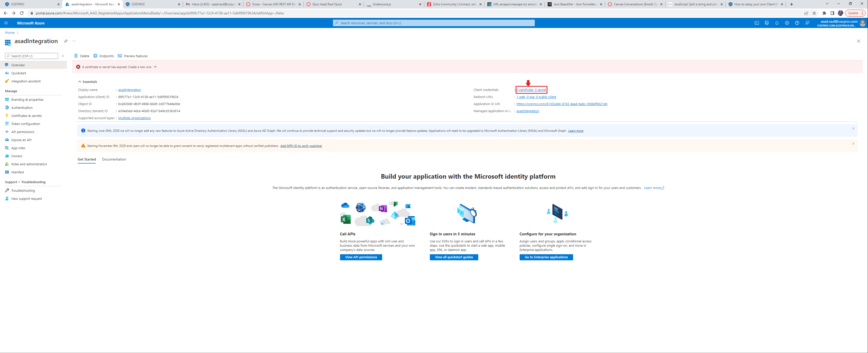
Task: Bookmark this page with the star icon
Action: (x=814, y=13)
